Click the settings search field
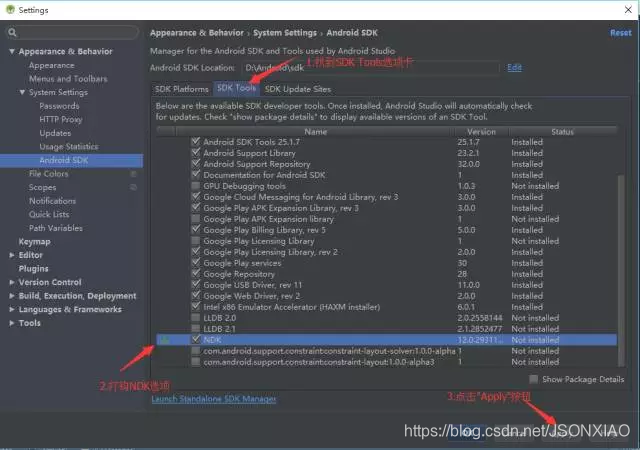 coord(72,33)
